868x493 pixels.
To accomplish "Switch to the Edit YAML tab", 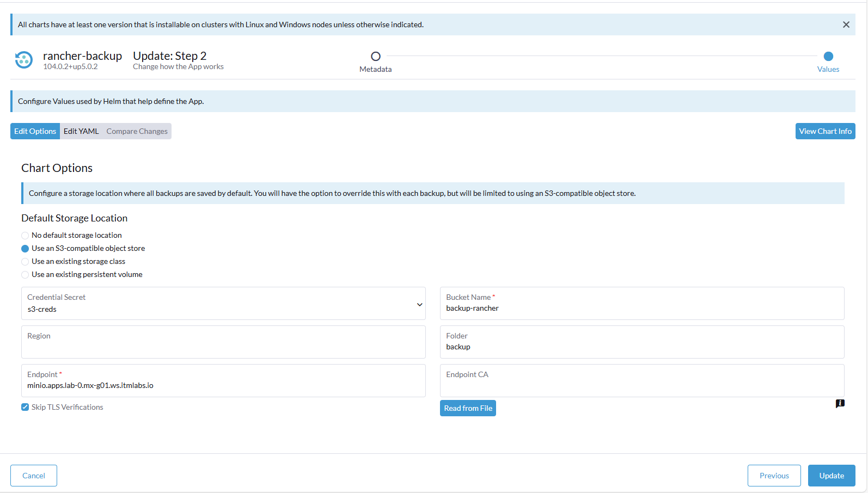I will (x=81, y=131).
